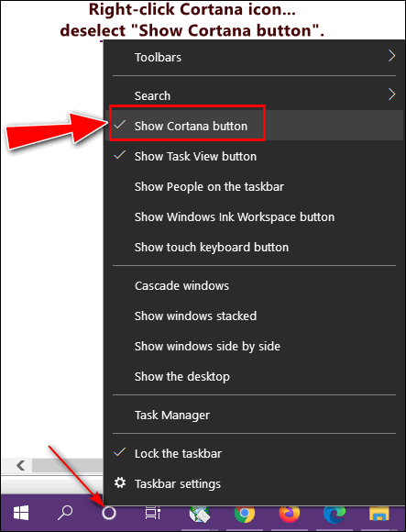Launch Google Chrome from the taskbar

[x=245, y=514]
